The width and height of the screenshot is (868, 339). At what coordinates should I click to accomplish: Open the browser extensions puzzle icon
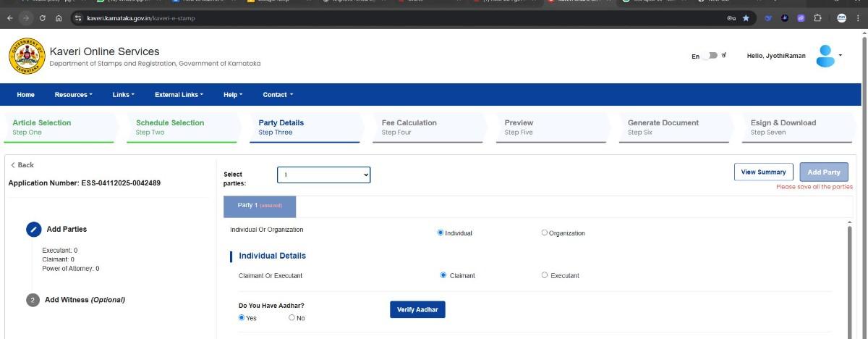point(817,18)
